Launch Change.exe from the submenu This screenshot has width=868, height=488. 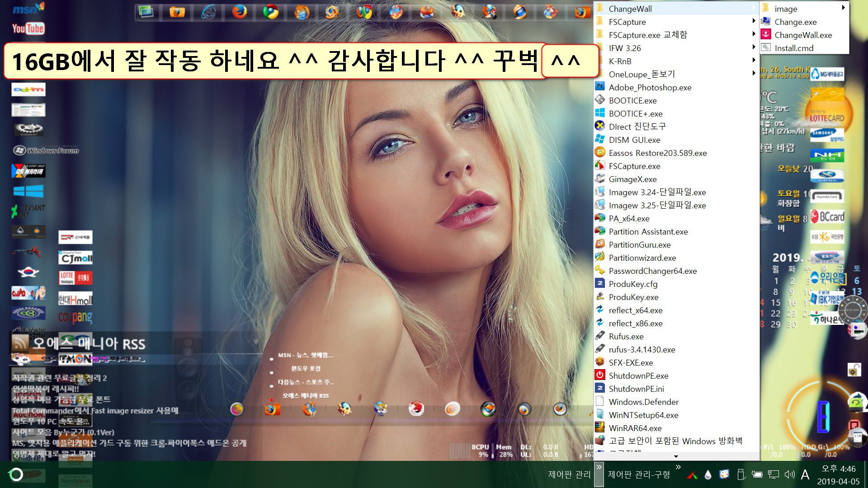tap(804, 22)
